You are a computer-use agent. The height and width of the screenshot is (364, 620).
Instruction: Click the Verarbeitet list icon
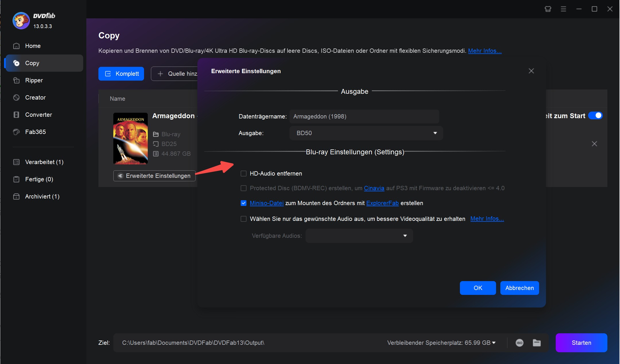tap(16, 162)
